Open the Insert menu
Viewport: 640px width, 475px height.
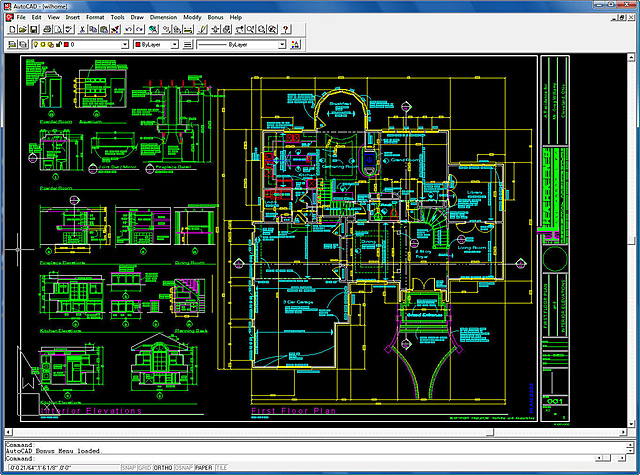click(73, 17)
